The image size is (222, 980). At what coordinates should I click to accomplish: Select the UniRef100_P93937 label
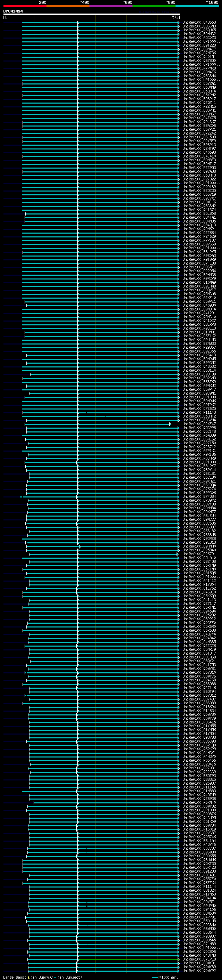coord(199,936)
